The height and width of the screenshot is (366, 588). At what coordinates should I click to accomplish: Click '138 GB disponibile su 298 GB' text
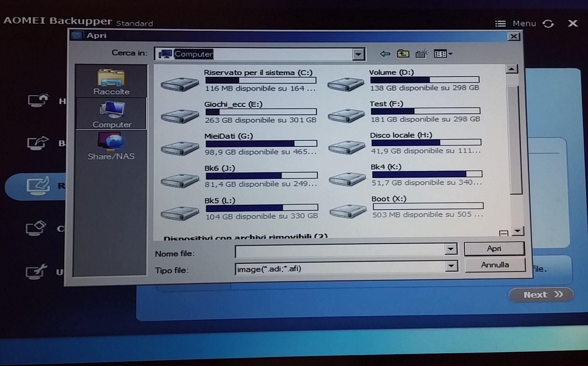click(x=424, y=88)
